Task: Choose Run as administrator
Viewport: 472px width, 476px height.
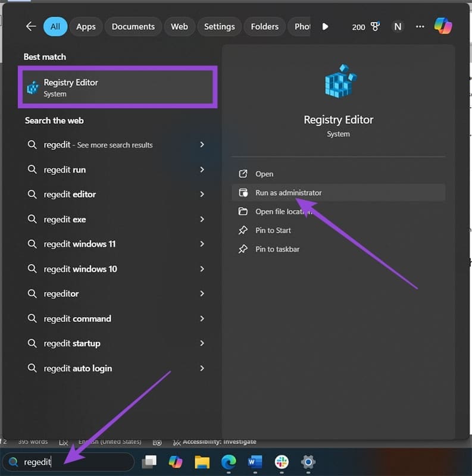Action: click(289, 193)
